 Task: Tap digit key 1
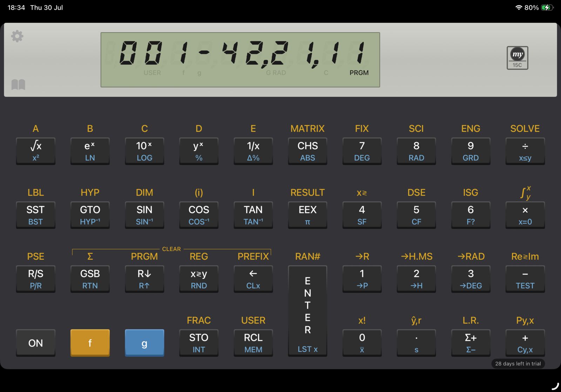coord(362,279)
